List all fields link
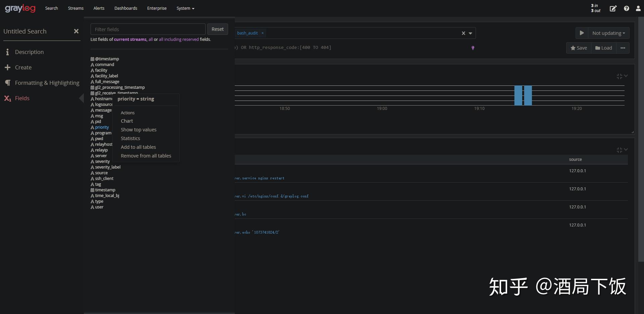The width and height of the screenshot is (644, 314). (x=151, y=40)
